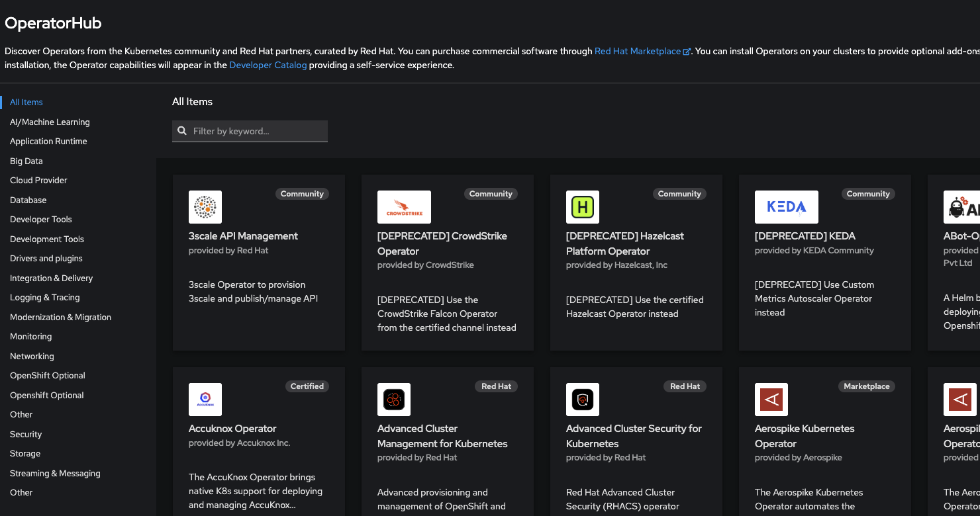Click the Red Hat badge on Advanced Cluster Management
This screenshot has width=980, height=516.
point(496,386)
